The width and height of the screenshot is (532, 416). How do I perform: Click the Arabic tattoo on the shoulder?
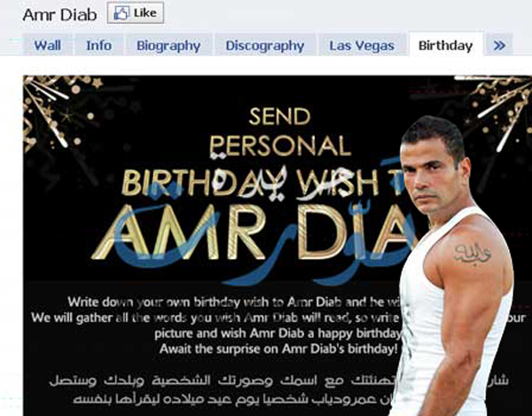click(x=473, y=254)
